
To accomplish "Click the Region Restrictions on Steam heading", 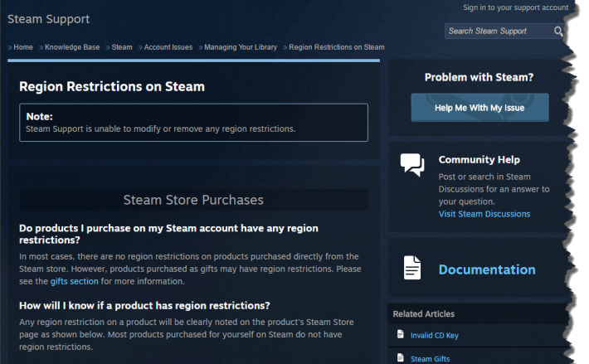I will (x=112, y=87).
